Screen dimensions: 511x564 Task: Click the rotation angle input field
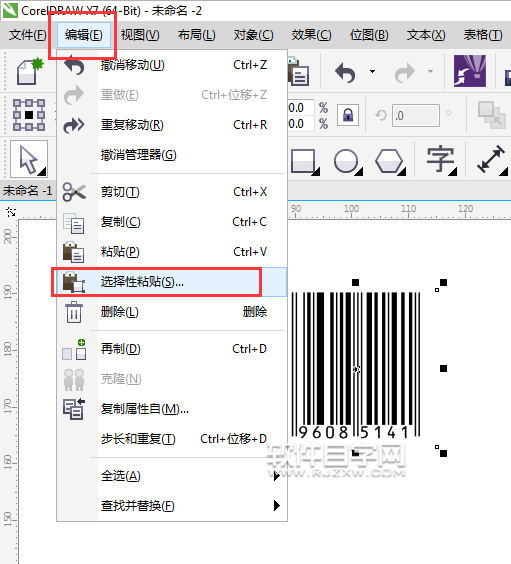[416, 115]
